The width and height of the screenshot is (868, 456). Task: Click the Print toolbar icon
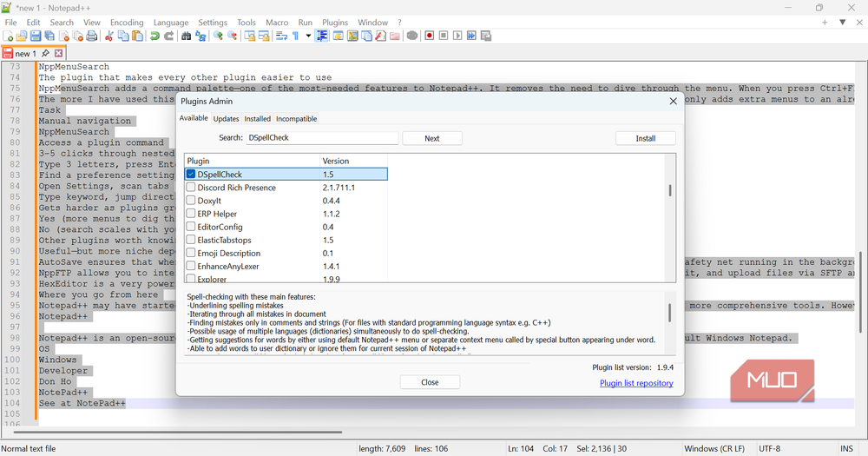pos(92,36)
